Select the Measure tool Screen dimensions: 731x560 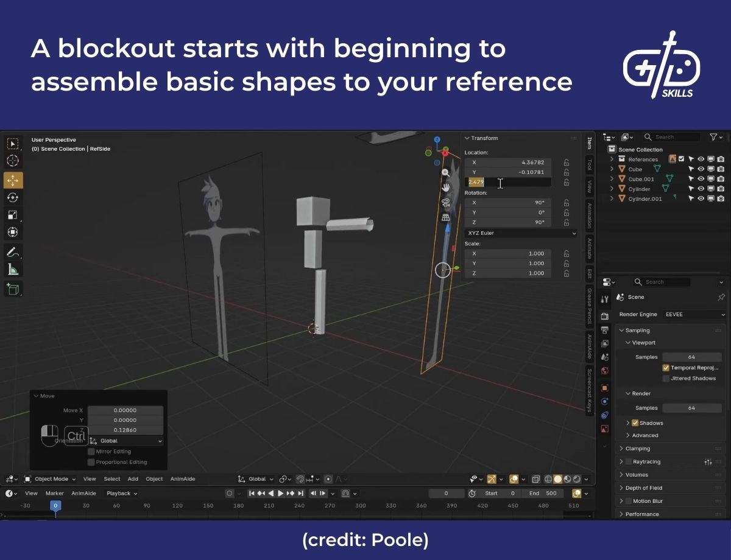(x=13, y=268)
